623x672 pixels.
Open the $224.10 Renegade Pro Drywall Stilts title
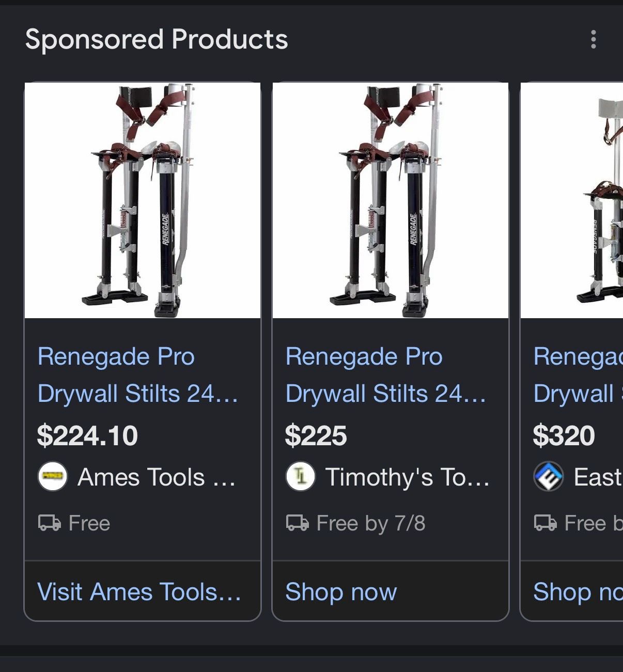point(138,374)
